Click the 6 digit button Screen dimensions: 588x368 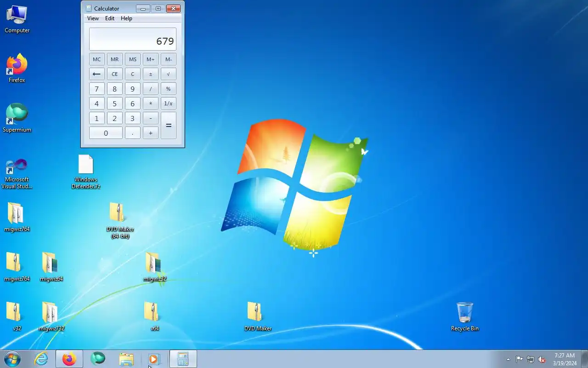[x=132, y=103]
